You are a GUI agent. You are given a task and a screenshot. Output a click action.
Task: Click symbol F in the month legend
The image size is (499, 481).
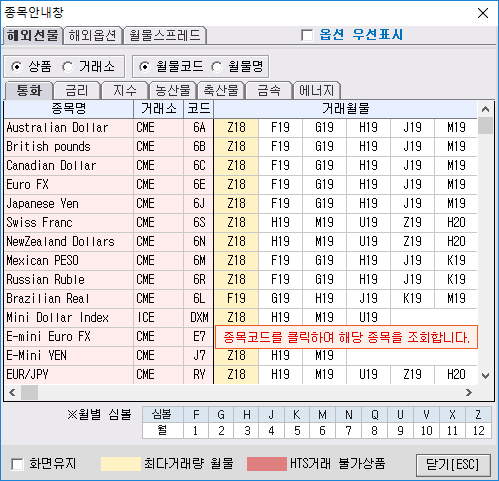tap(196, 415)
